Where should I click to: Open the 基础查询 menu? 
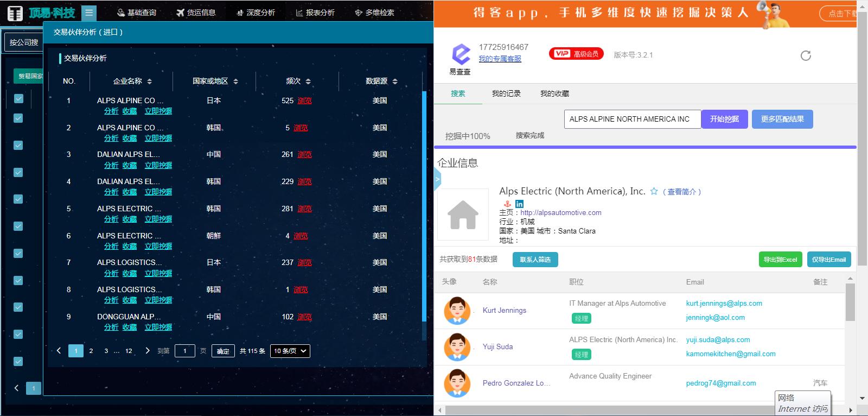click(x=137, y=12)
